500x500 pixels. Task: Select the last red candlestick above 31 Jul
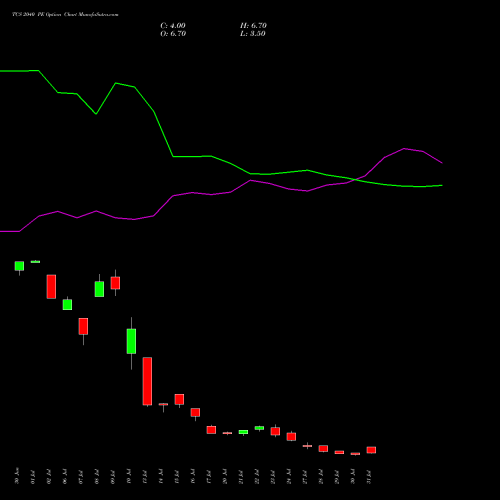[x=371, y=450]
